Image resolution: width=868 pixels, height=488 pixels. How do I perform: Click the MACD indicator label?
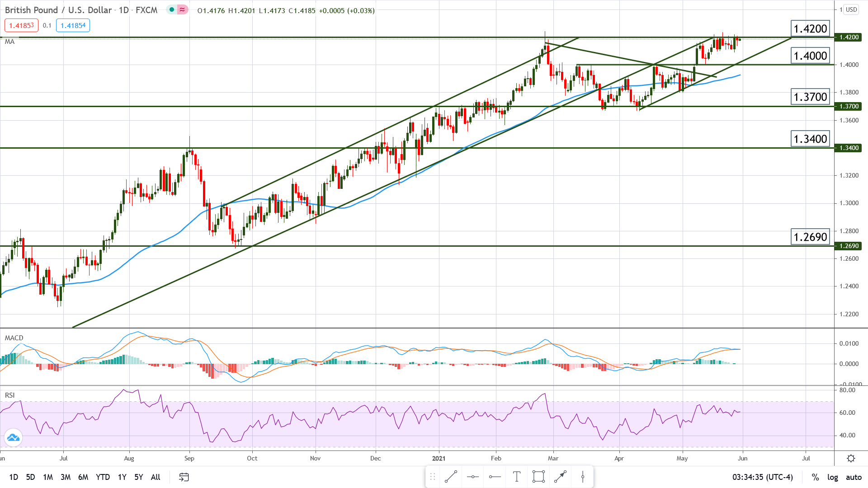(x=14, y=338)
